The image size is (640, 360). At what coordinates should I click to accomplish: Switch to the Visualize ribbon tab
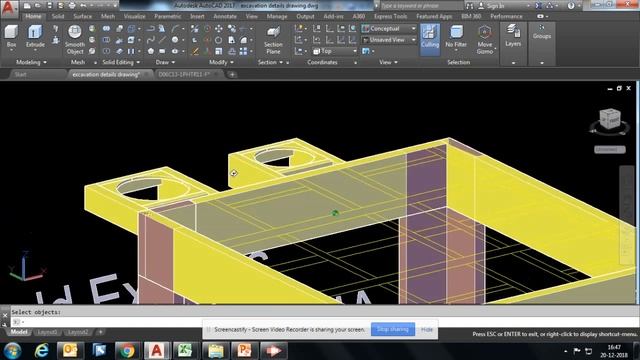coord(134,16)
